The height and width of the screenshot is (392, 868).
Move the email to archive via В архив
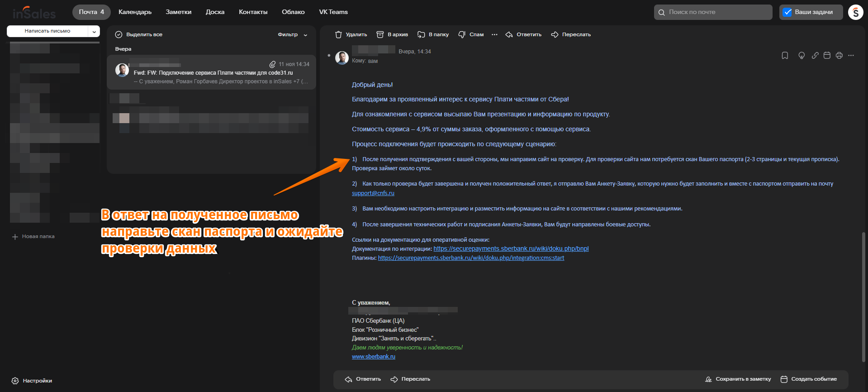point(392,34)
